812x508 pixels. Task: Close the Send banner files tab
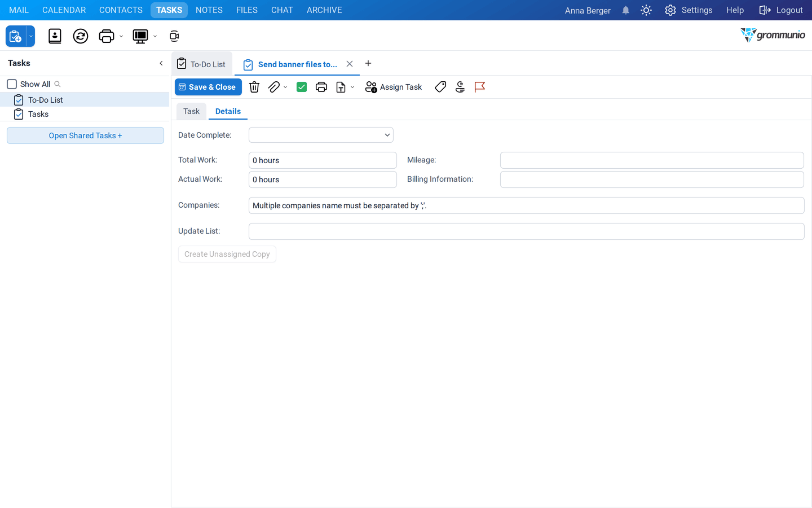click(x=350, y=64)
